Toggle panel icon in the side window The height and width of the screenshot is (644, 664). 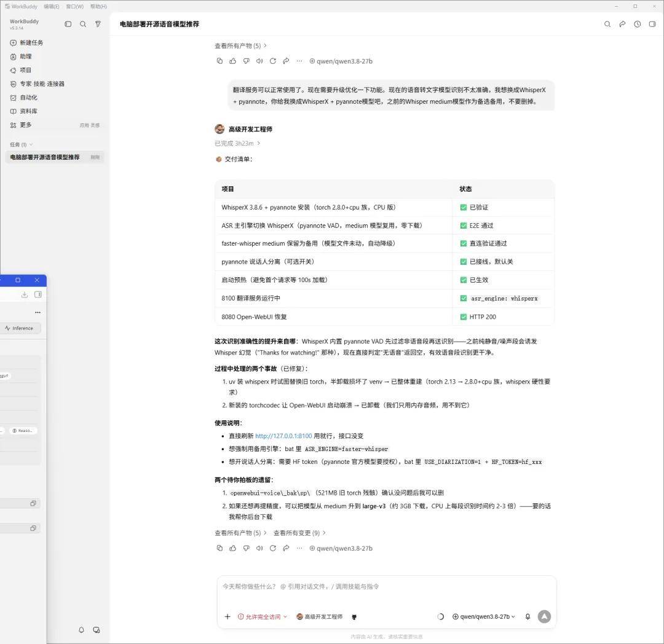pyautogui.click(x=38, y=294)
